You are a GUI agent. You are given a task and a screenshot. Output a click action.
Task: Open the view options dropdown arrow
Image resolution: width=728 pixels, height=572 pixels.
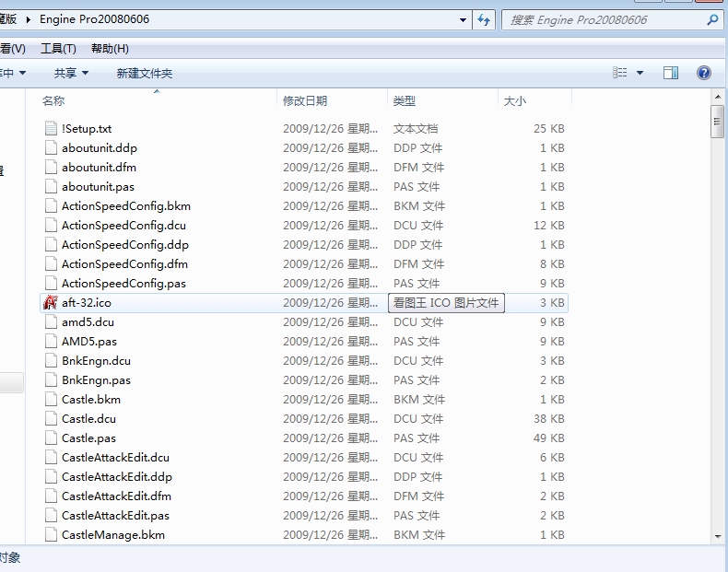click(x=640, y=73)
